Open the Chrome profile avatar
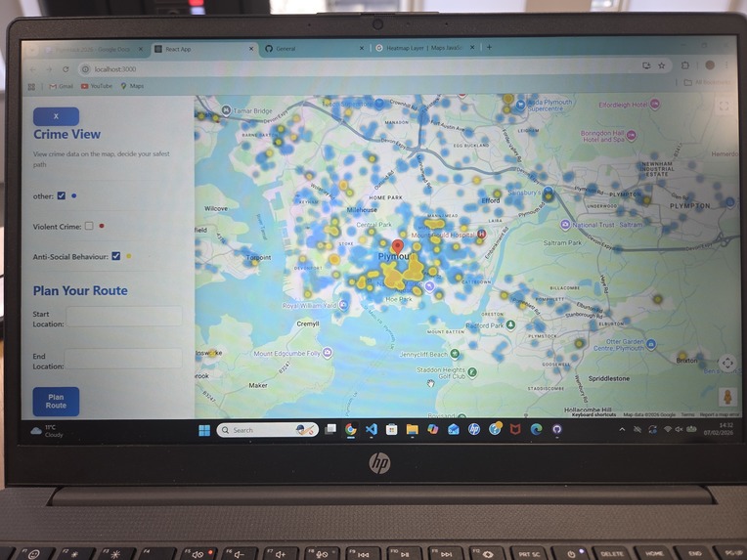This screenshot has height=560, width=747. pyautogui.click(x=710, y=65)
